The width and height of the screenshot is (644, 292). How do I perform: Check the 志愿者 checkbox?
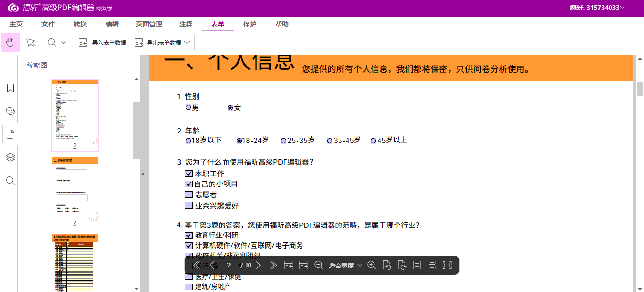point(189,194)
